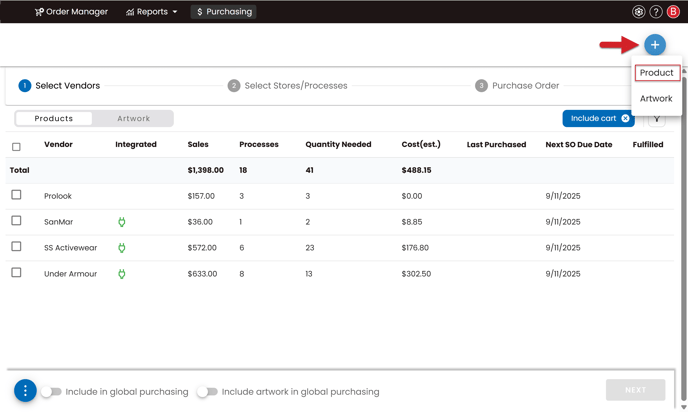Check the SS Activewear vendor checkbox
688x416 pixels.
click(x=16, y=247)
